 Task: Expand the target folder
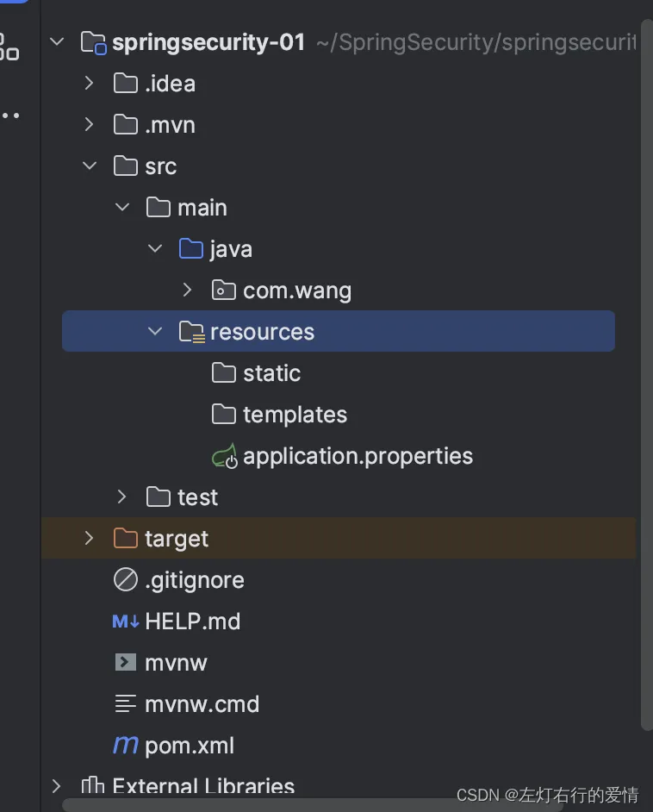(89, 538)
